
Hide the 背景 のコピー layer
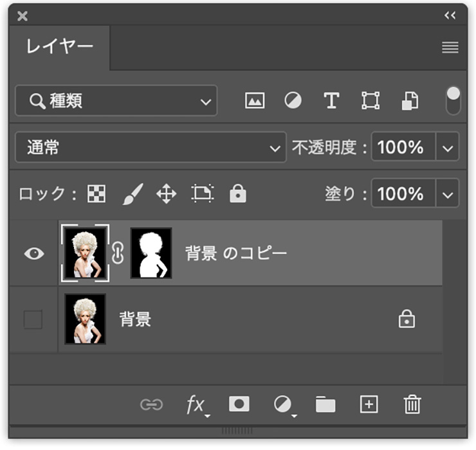(34, 253)
